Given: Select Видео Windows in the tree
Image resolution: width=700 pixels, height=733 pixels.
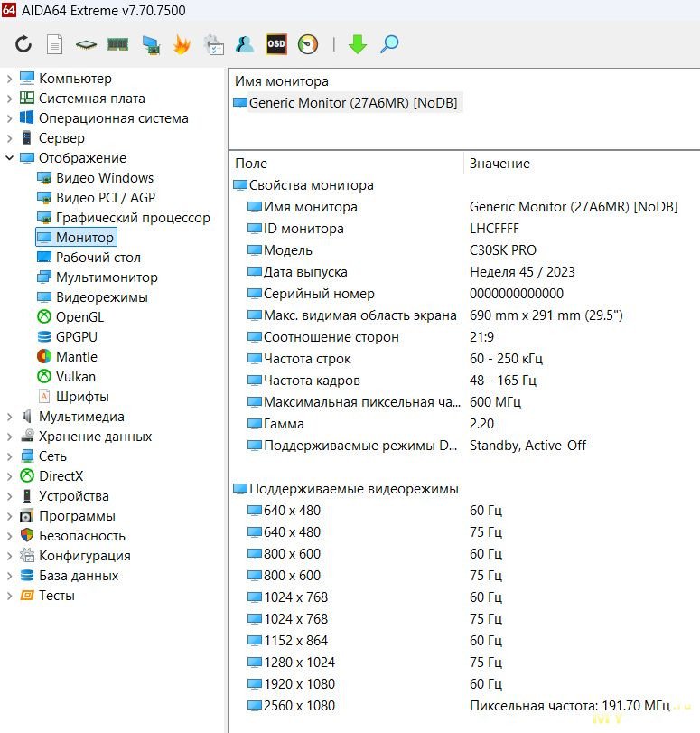Looking at the screenshot, I should (x=105, y=178).
